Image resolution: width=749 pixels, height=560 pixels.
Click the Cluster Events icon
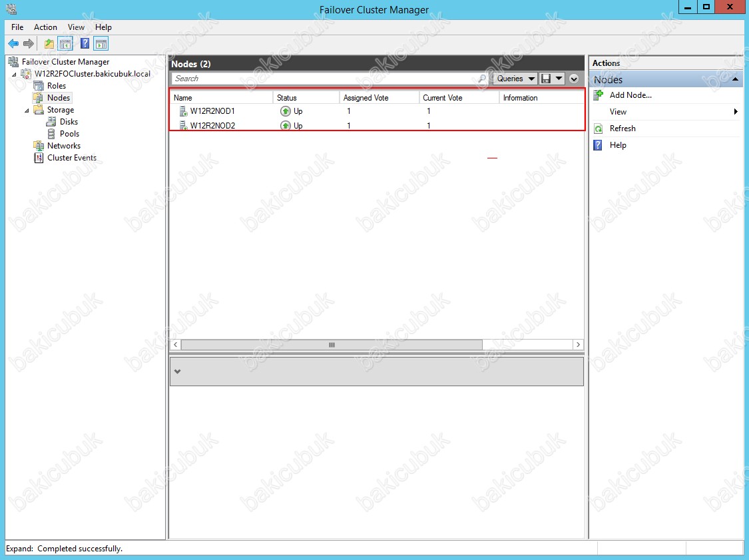coord(39,158)
